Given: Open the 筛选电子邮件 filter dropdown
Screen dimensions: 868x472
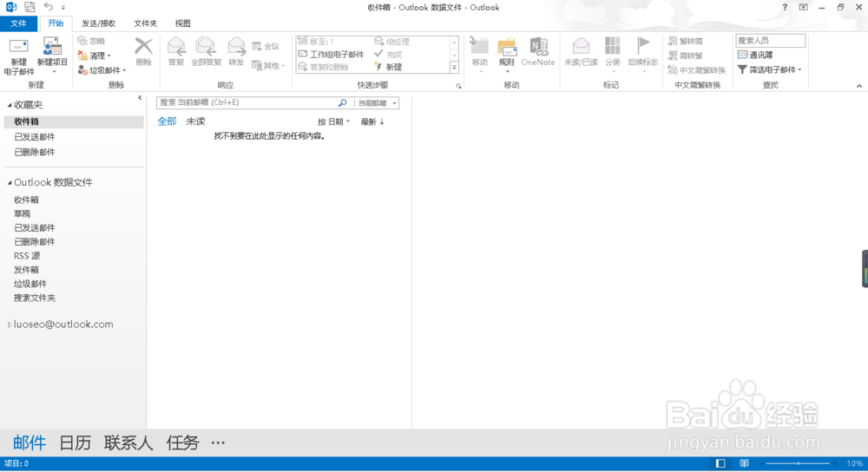Looking at the screenshot, I should [x=769, y=69].
